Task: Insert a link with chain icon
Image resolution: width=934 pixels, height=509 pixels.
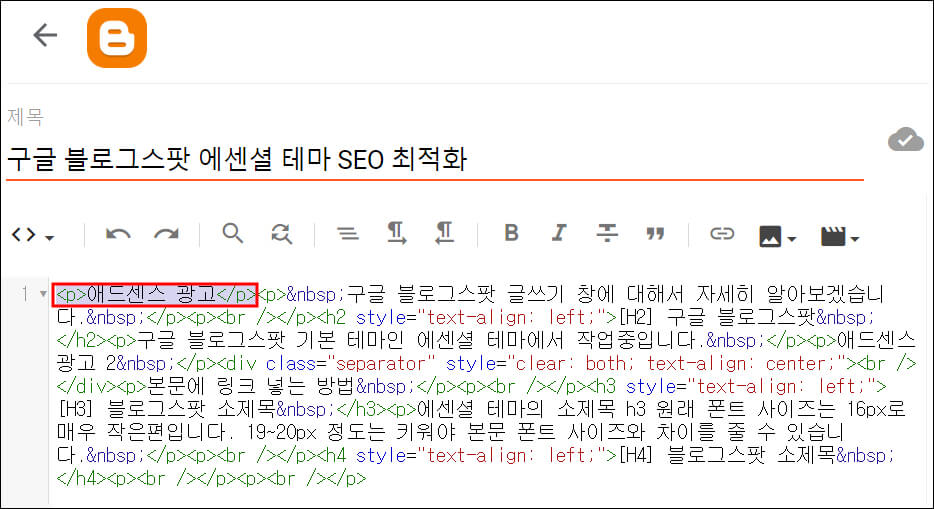Action: 722,233
